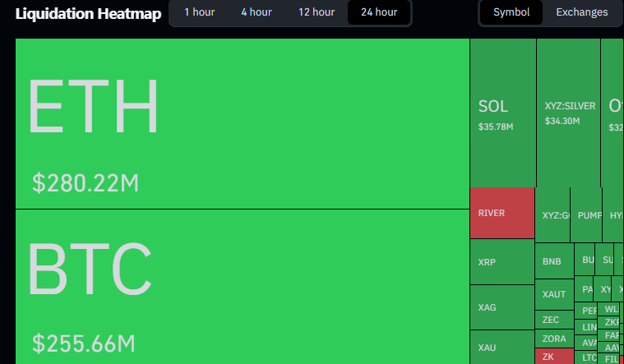Click the XRP heatmap tile
Image resolution: width=624 pixels, height=364 pixels.
tap(502, 262)
